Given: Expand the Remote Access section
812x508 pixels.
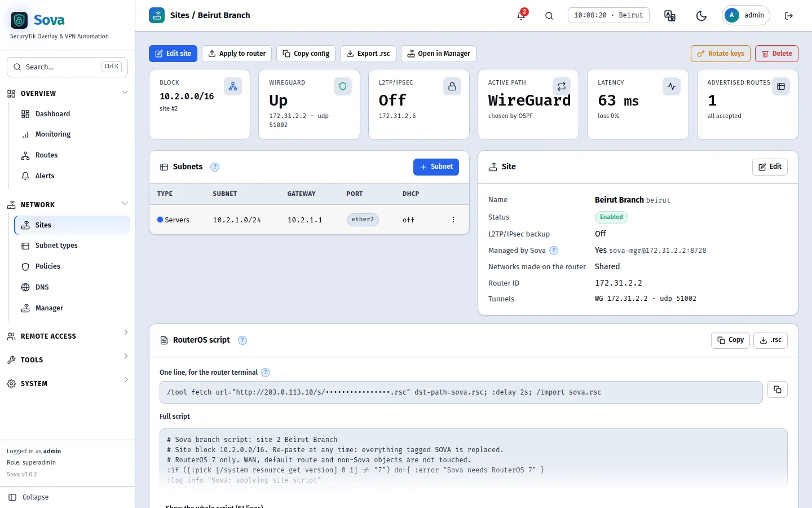Looking at the screenshot, I should tap(68, 336).
